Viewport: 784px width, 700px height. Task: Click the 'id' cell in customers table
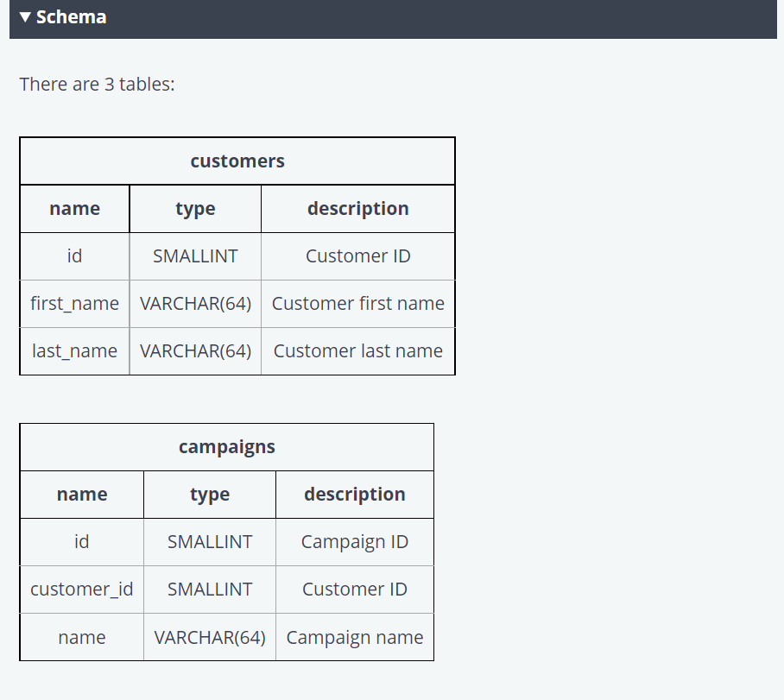[x=75, y=256]
